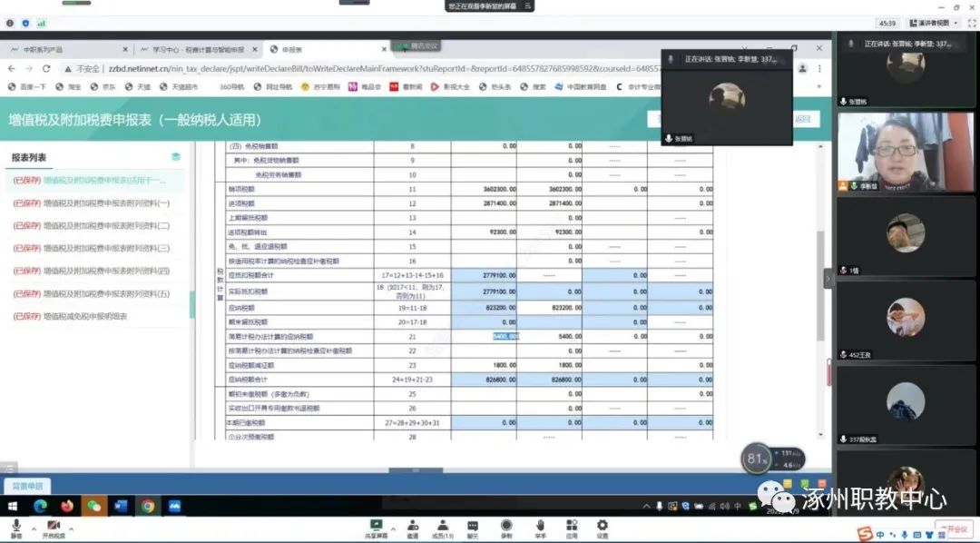Open 百度一下 bookmark
This screenshot has width=980, height=543.
(x=27, y=87)
